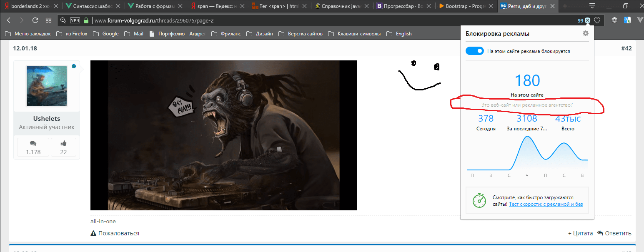Open the из Firefox bookmarks folder
Image resolution: width=644 pixels, height=252 pixels.
[72, 34]
